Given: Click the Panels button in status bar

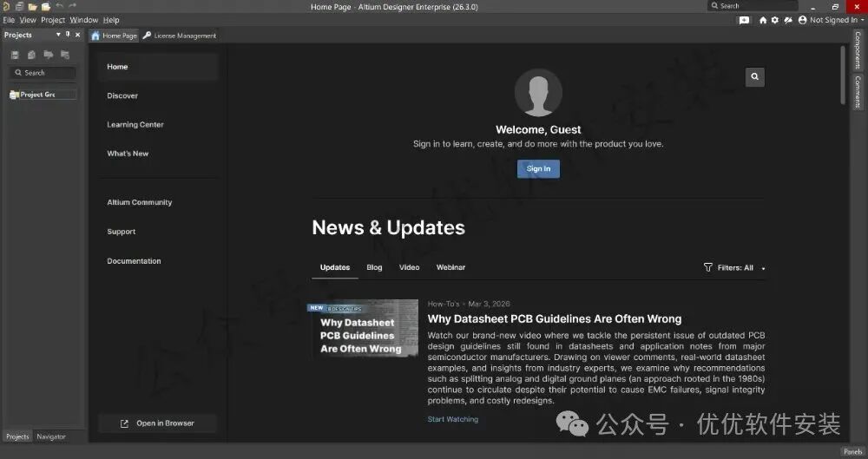Looking at the screenshot, I should pyautogui.click(x=853, y=452).
